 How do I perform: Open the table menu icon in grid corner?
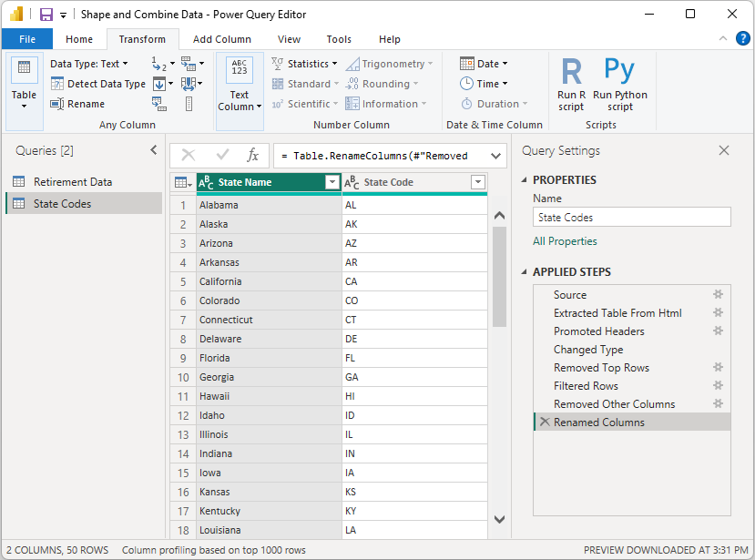tap(183, 182)
